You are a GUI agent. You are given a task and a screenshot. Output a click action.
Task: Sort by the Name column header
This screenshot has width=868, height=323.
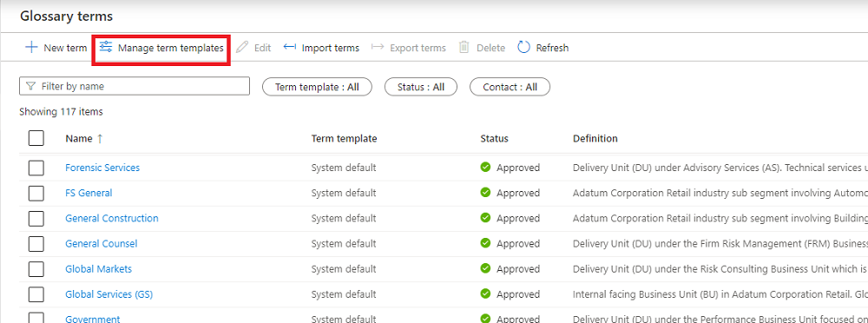79,139
